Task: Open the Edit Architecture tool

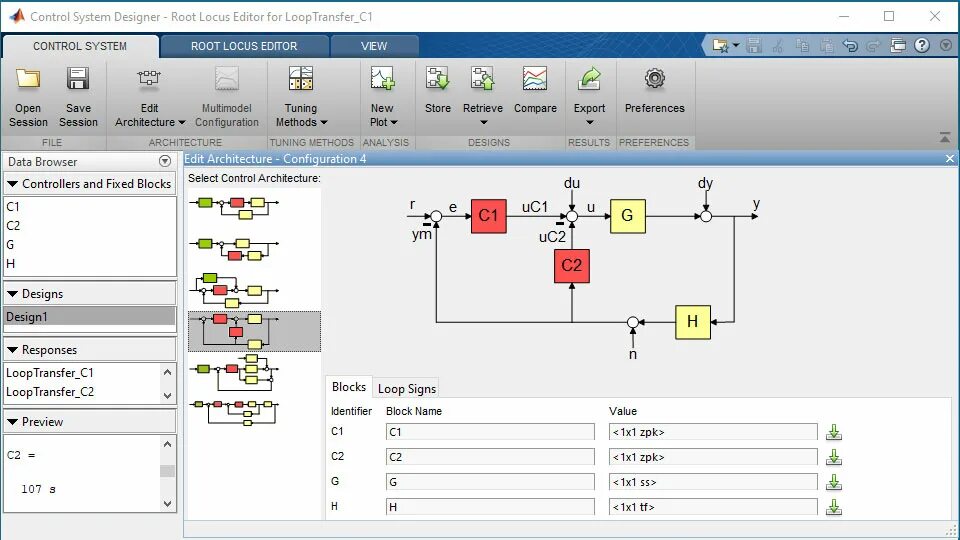Action: (149, 97)
